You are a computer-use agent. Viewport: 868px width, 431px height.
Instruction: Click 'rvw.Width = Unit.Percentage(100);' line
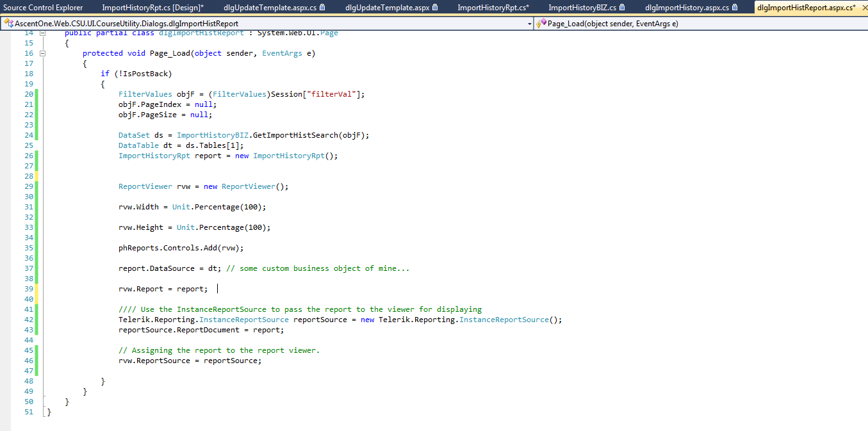pyautogui.click(x=192, y=207)
